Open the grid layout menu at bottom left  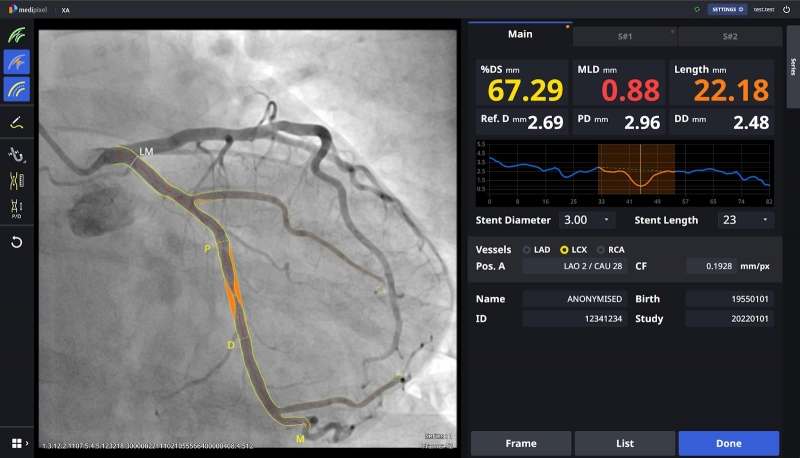click(x=17, y=443)
